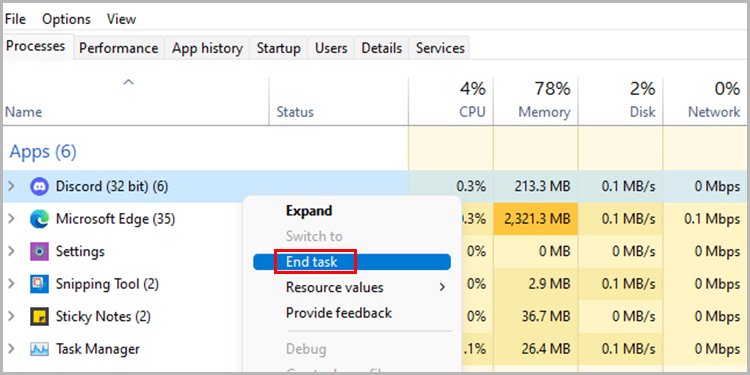The width and height of the screenshot is (750, 375).
Task: Open the Resource values submenu arrow
Action: coord(442,287)
